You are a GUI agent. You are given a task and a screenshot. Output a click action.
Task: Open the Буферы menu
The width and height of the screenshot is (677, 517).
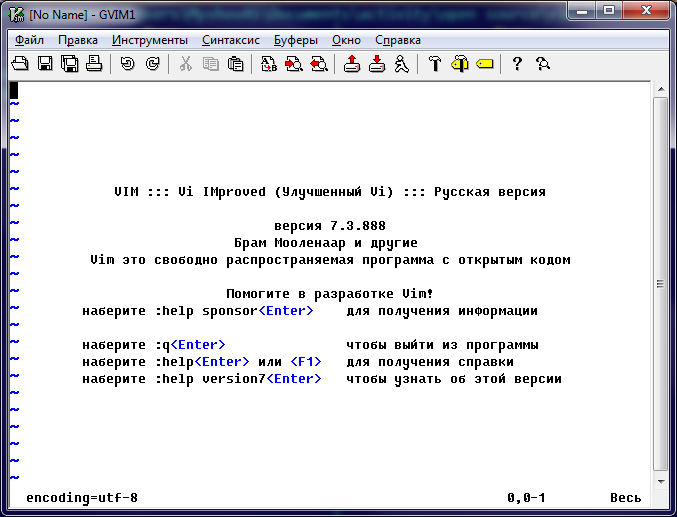click(296, 40)
